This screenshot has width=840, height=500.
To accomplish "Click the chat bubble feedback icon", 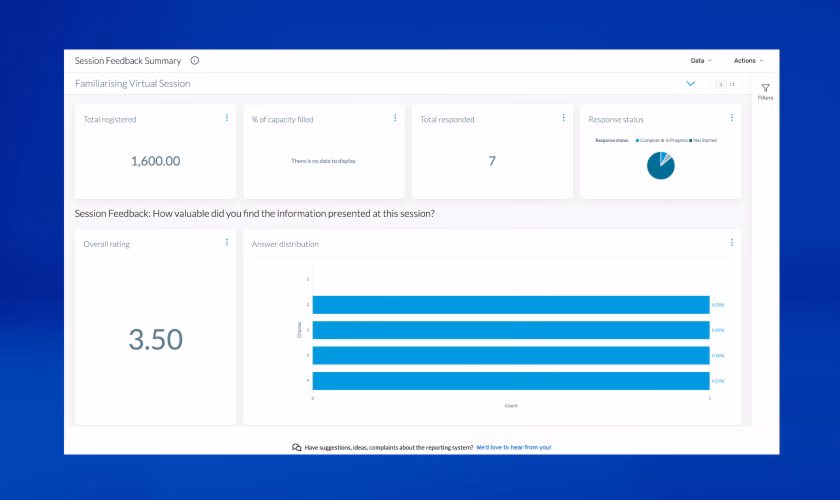I will coord(296,447).
